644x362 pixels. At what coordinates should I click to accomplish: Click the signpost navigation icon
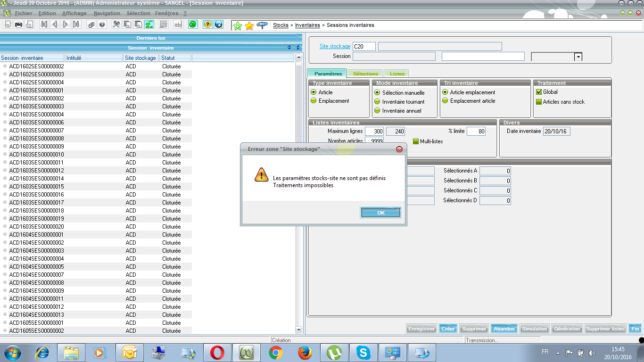[262, 25]
